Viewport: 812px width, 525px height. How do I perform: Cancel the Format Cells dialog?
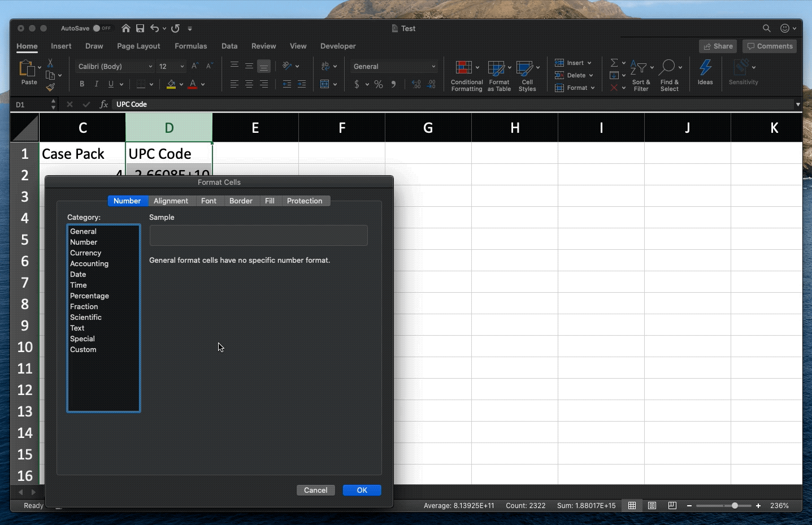click(315, 491)
